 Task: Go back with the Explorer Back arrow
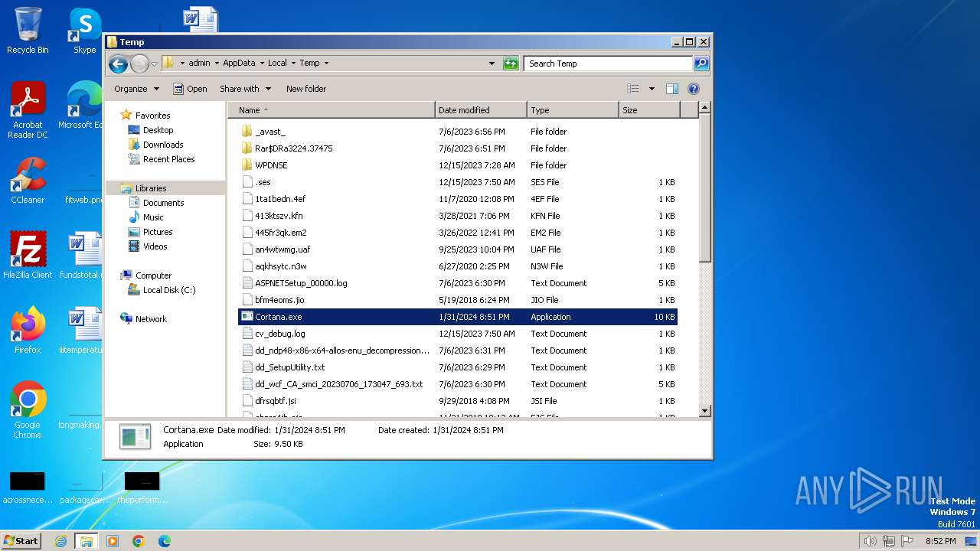(x=118, y=64)
